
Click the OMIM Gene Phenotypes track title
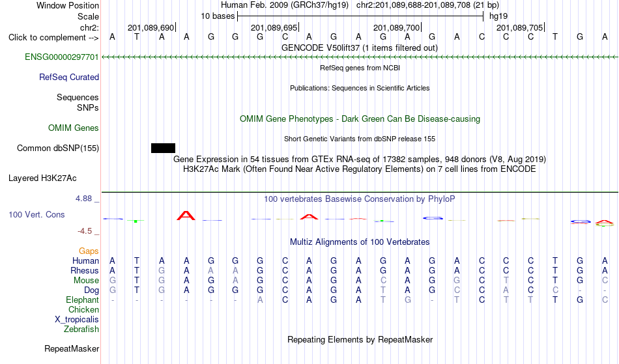coord(360,119)
